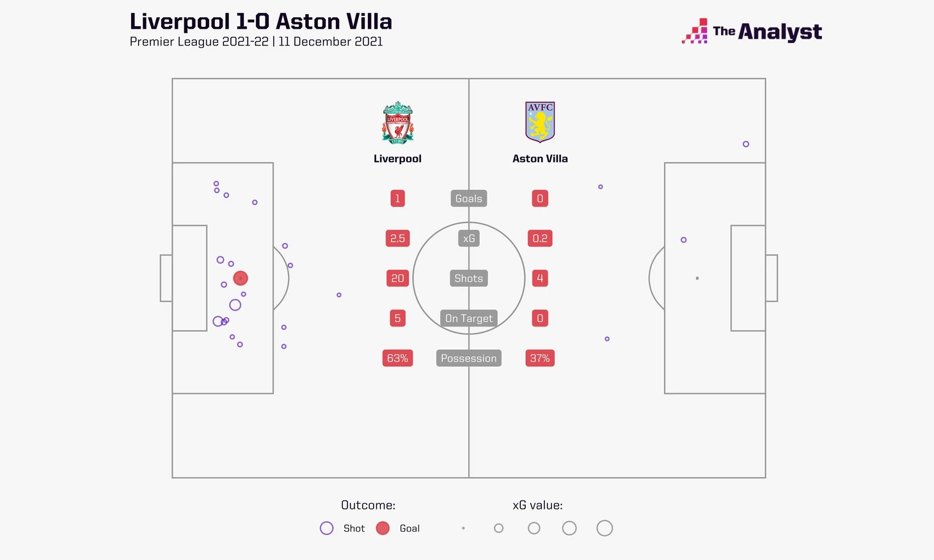Click Aston Villa's shot marker near the top-right corner
The height and width of the screenshot is (560, 934).
[x=746, y=144]
